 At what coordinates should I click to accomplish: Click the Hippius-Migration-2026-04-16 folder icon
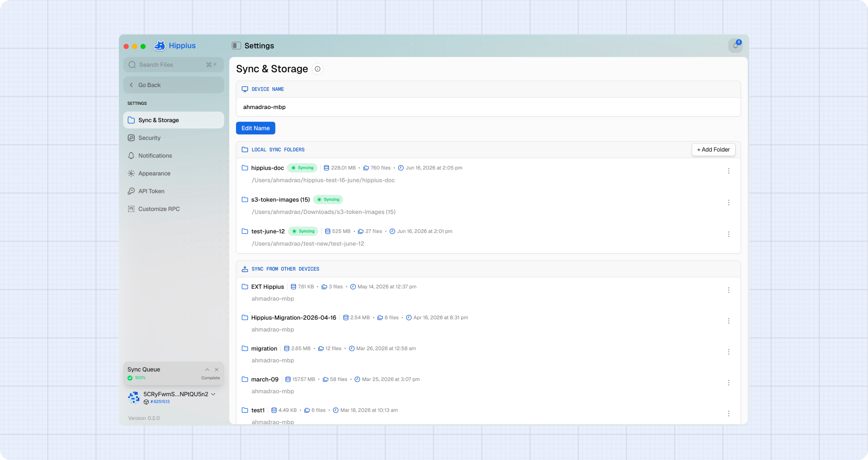coord(245,317)
